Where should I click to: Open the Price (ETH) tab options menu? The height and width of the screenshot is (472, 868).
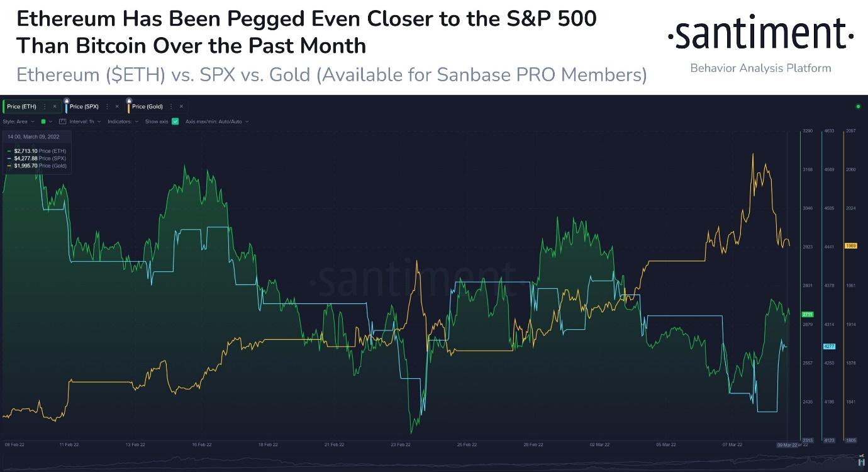[44, 106]
